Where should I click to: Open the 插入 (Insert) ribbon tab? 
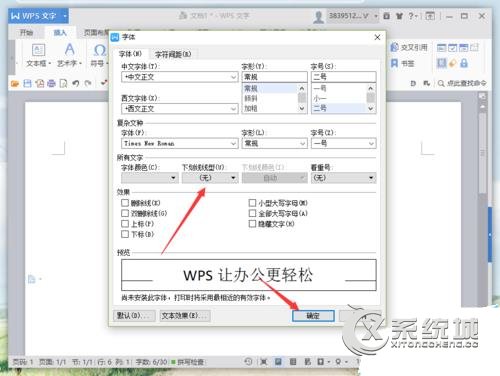pos(60,32)
